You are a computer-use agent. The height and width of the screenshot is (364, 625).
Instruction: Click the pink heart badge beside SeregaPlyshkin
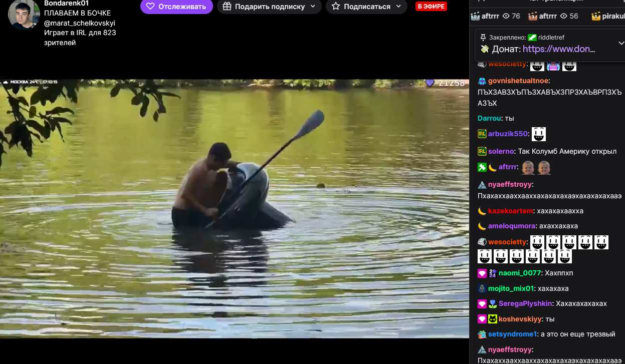point(482,303)
